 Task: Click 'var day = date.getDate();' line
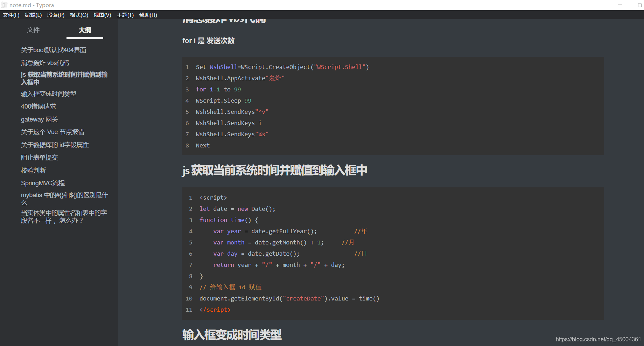pos(257,254)
